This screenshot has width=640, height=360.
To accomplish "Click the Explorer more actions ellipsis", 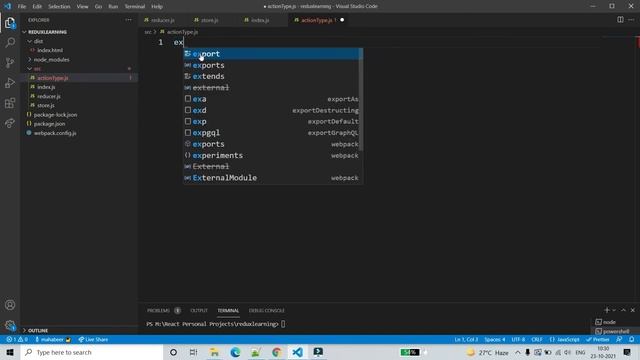I will [x=129, y=20].
